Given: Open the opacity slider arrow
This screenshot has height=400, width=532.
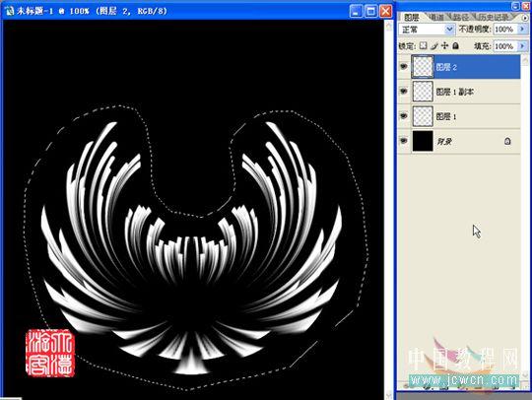Looking at the screenshot, I should click(522, 30).
